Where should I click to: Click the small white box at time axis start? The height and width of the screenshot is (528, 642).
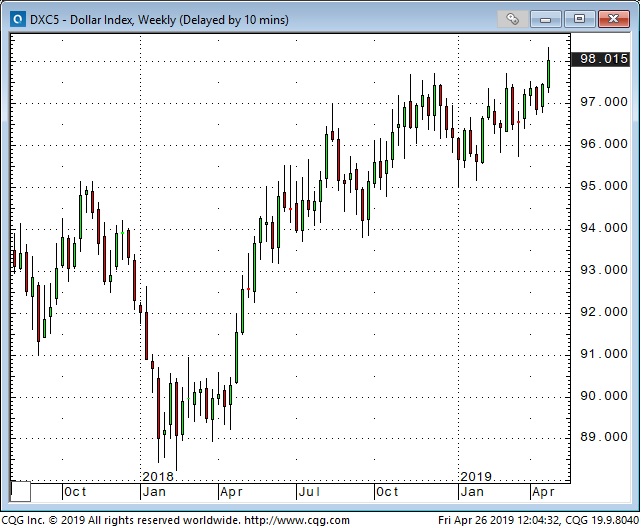(x=20, y=492)
